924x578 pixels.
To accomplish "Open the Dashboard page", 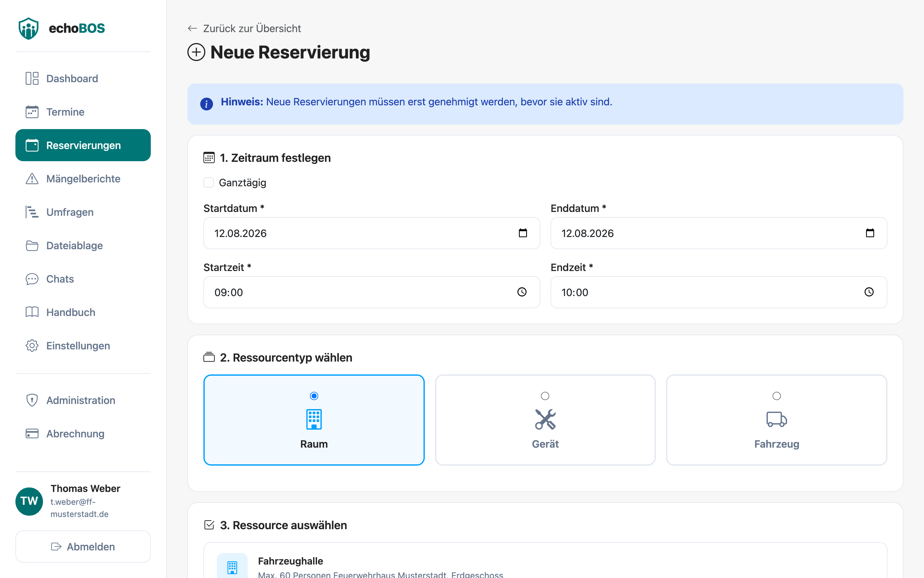I will coord(83,78).
